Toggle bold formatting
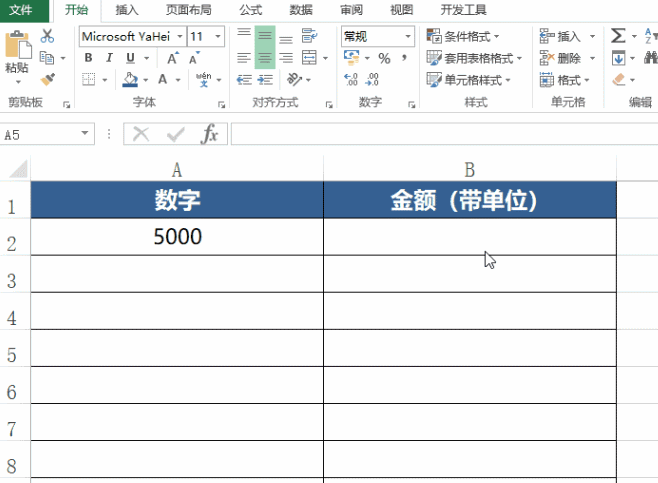The image size is (658, 483). tap(88, 57)
